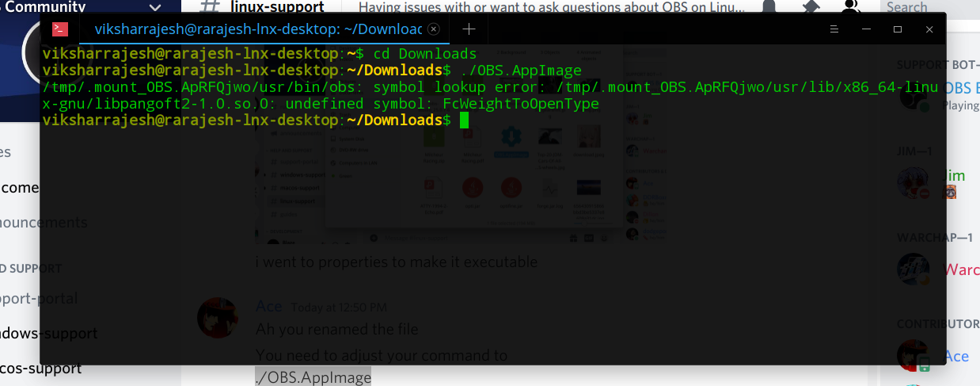The height and width of the screenshot is (386, 980).
Task: Click Ace's avatar in the member list
Action: click(913, 356)
